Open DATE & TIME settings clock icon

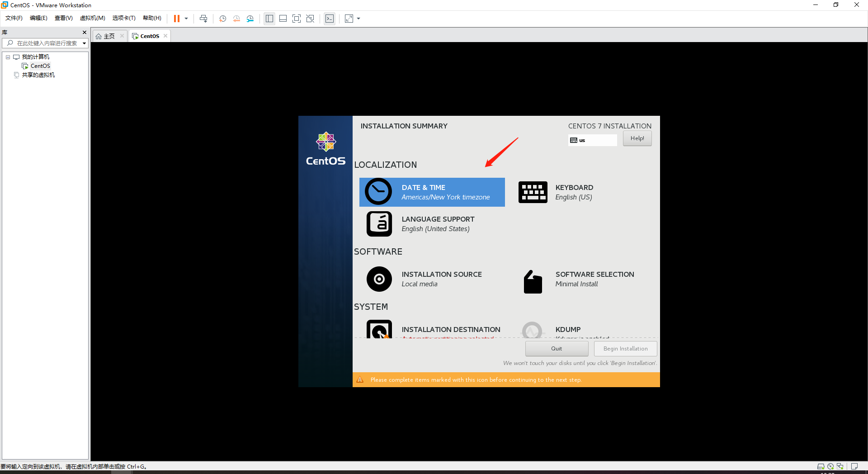[x=378, y=192]
